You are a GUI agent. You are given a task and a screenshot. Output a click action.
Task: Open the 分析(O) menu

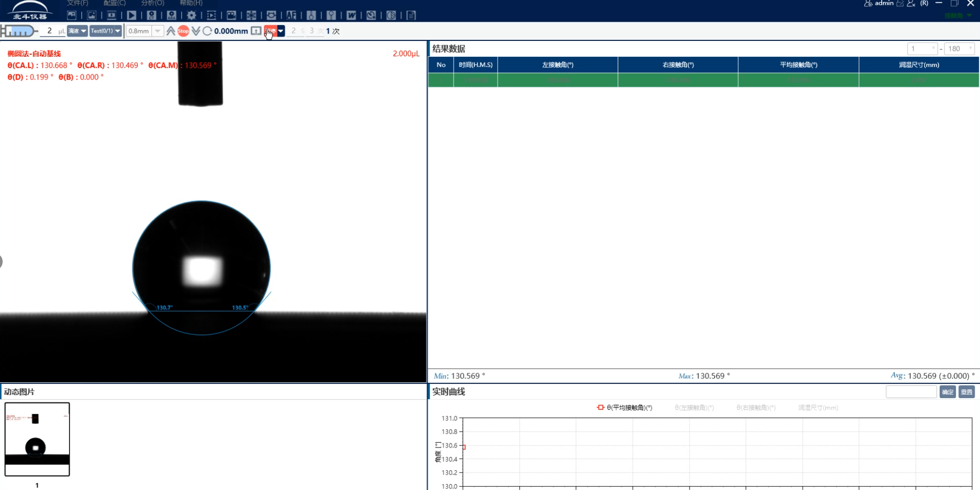point(152,3)
